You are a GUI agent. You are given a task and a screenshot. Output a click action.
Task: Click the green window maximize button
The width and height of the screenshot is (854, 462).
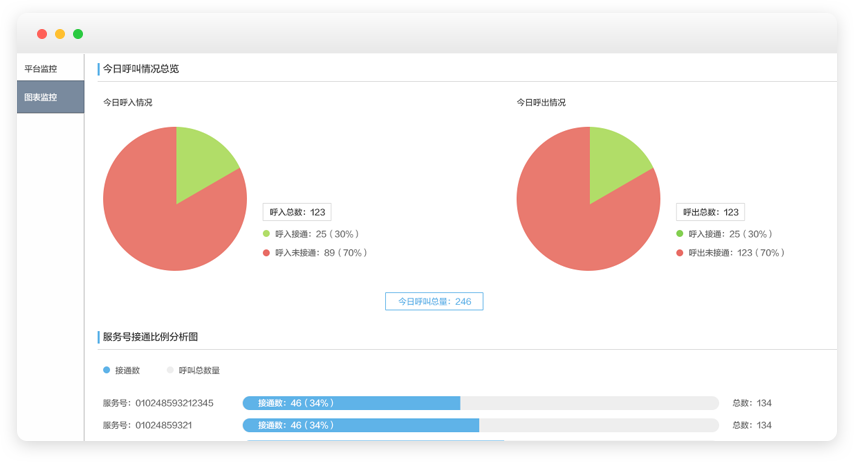pyautogui.click(x=78, y=34)
